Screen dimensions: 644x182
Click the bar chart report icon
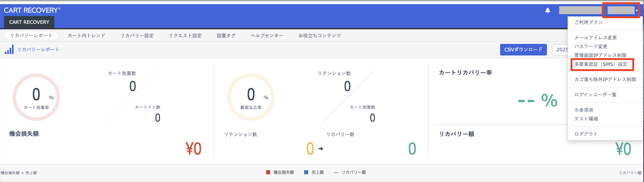[9, 50]
